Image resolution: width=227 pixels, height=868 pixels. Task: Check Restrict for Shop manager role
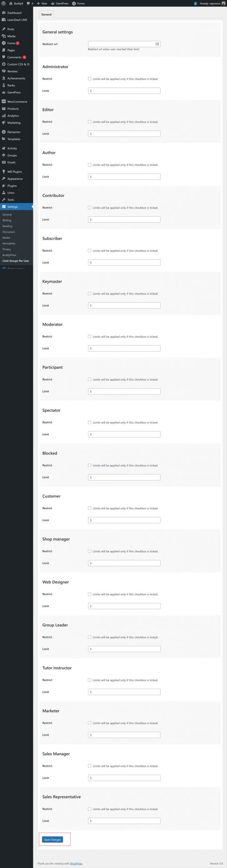coord(90,551)
